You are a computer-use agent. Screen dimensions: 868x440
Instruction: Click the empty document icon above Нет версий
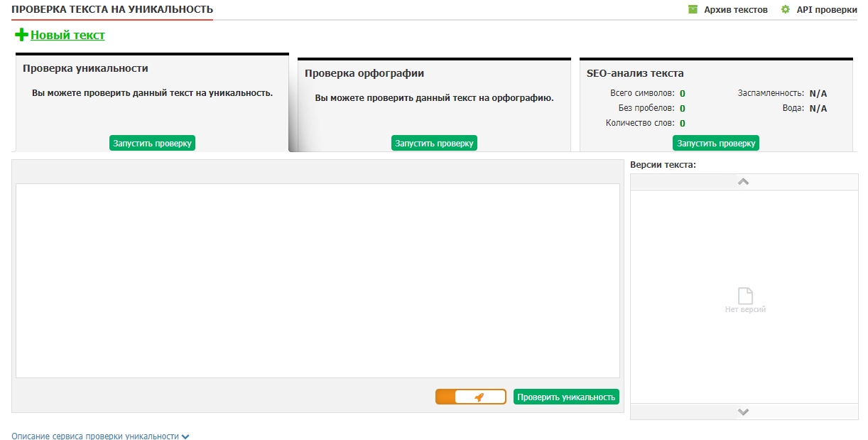click(x=744, y=295)
